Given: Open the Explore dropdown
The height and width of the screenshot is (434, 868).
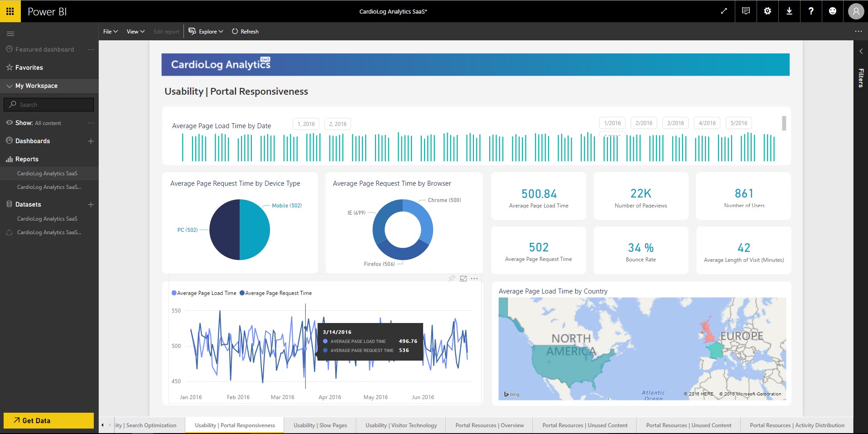Looking at the screenshot, I should point(206,31).
